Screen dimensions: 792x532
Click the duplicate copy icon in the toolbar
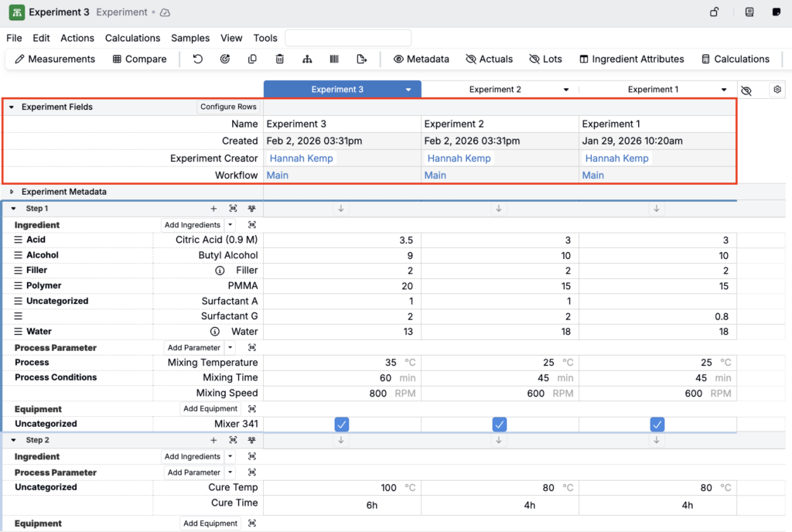click(x=252, y=59)
